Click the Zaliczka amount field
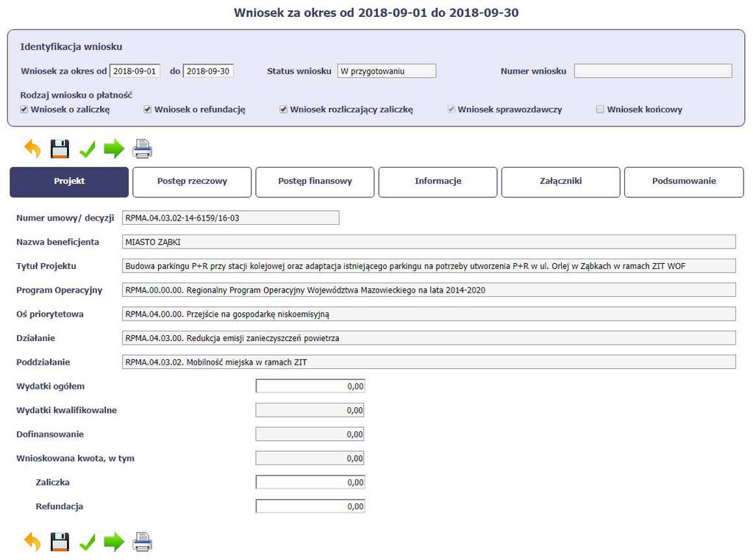Viewport: 753px width, 560px height. click(310, 482)
